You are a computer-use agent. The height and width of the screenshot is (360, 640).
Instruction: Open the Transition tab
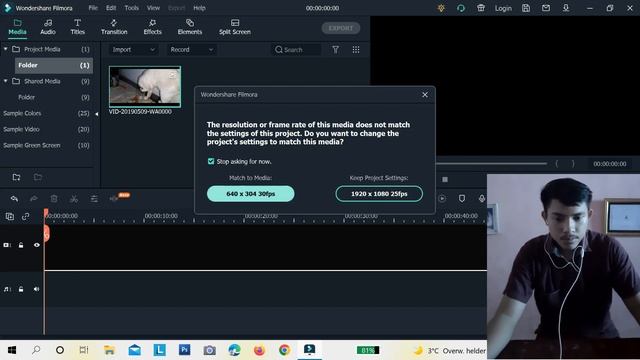point(114,27)
